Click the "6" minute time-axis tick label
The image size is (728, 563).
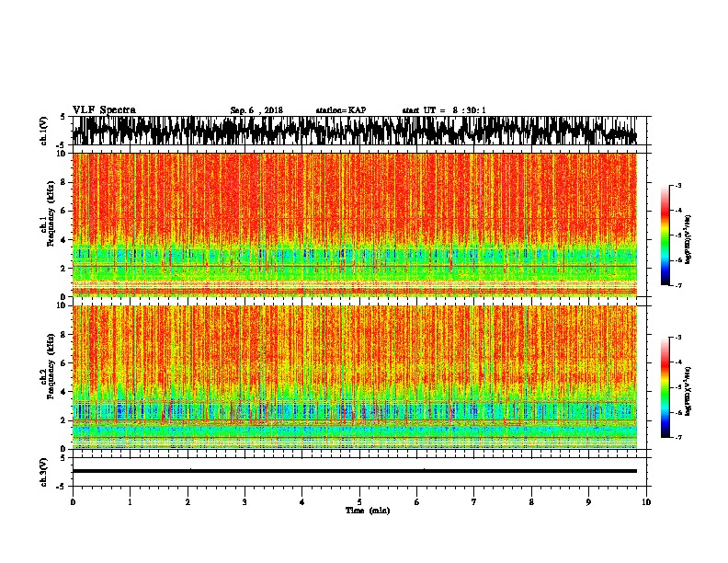pos(417,502)
